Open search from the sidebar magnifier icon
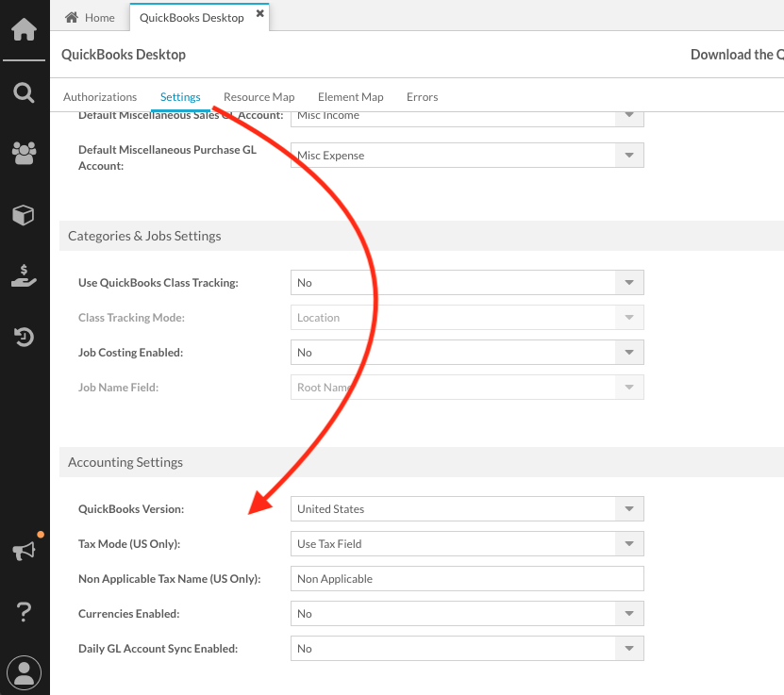784x695 pixels. [24, 93]
